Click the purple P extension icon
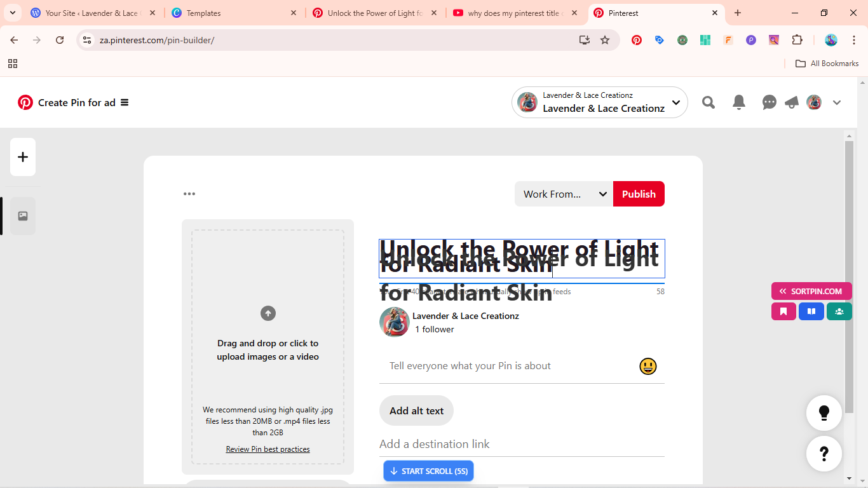Viewport: 868px width, 488px height. 751,40
